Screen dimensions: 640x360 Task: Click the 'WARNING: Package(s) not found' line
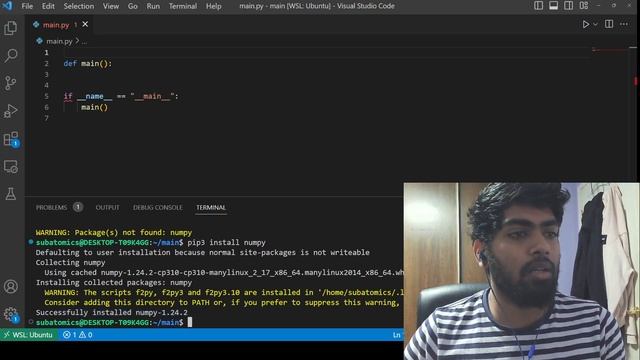tap(113, 233)
